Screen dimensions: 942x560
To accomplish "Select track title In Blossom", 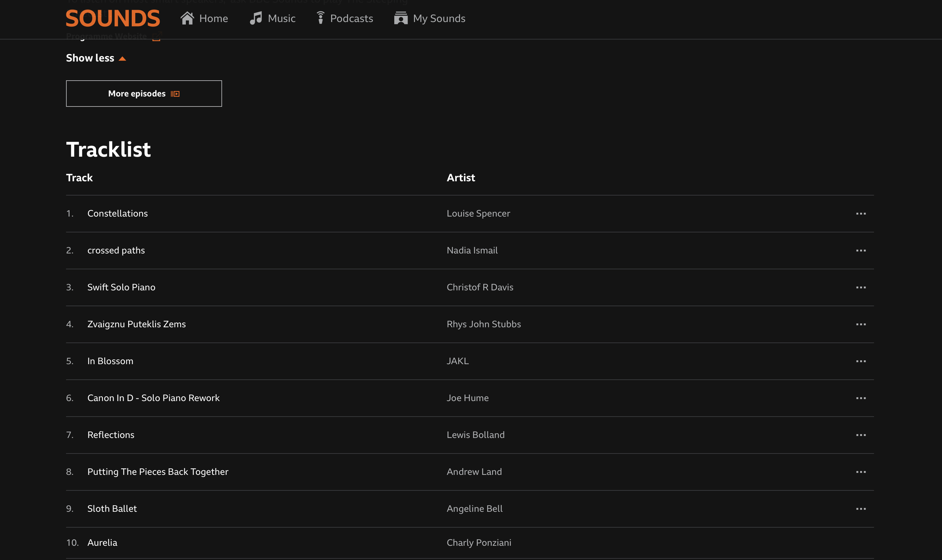I will (x=110, y=361).
